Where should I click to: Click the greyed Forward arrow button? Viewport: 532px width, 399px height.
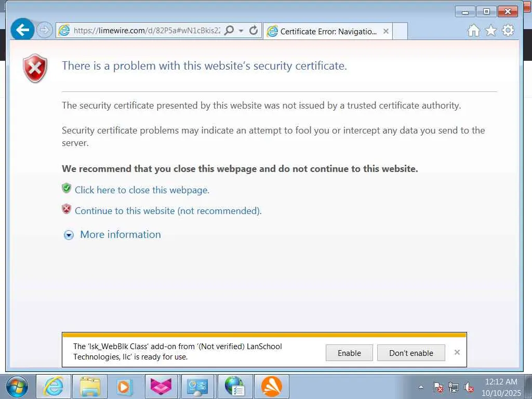(44, 30)
